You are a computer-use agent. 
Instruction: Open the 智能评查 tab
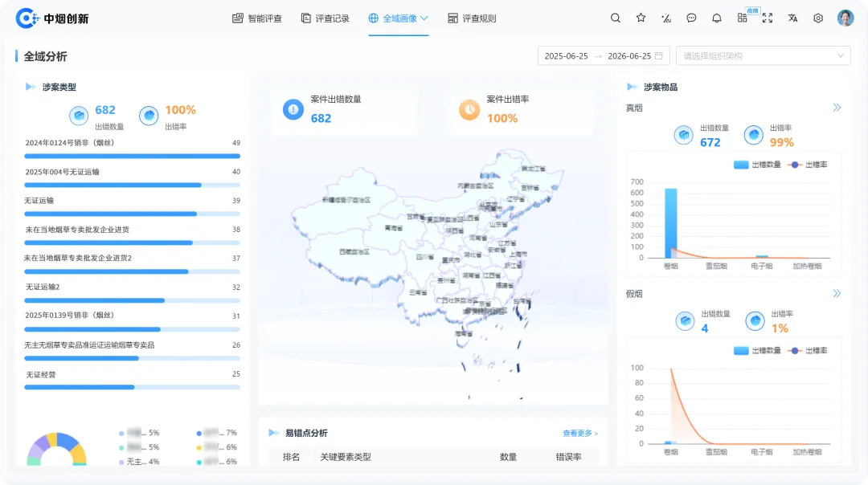tap(257, 18)
